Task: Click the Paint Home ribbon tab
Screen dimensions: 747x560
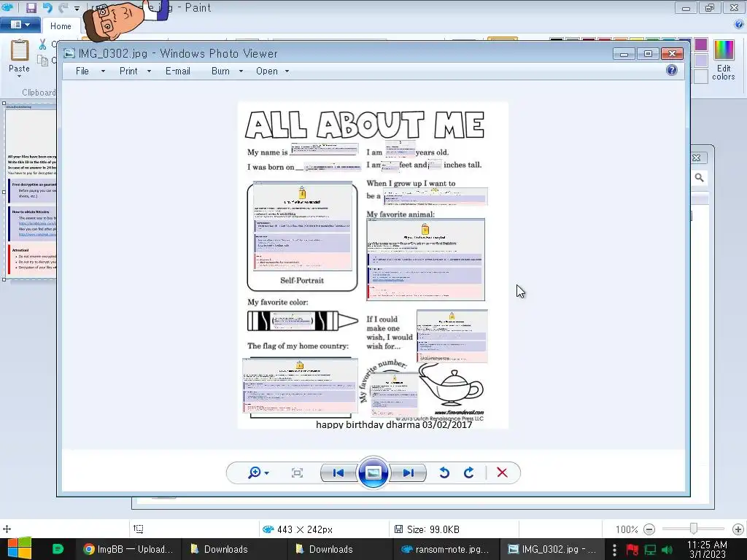Action: (61, 26)
